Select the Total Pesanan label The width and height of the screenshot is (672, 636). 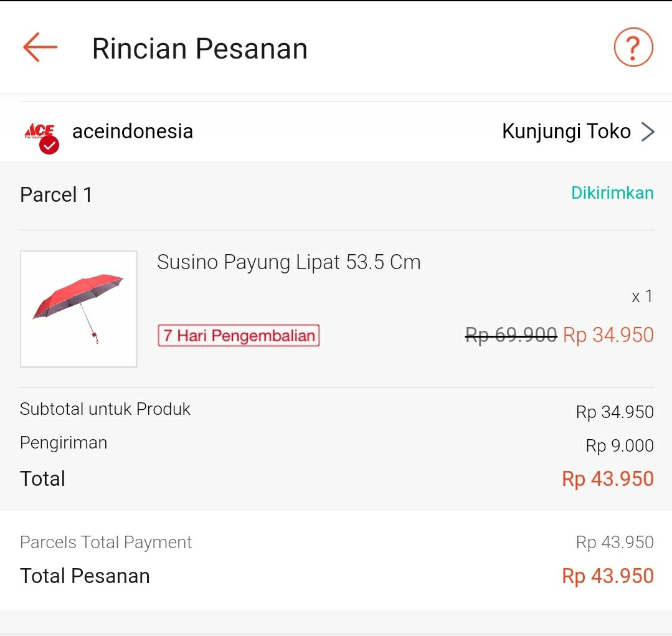[85, 576]
